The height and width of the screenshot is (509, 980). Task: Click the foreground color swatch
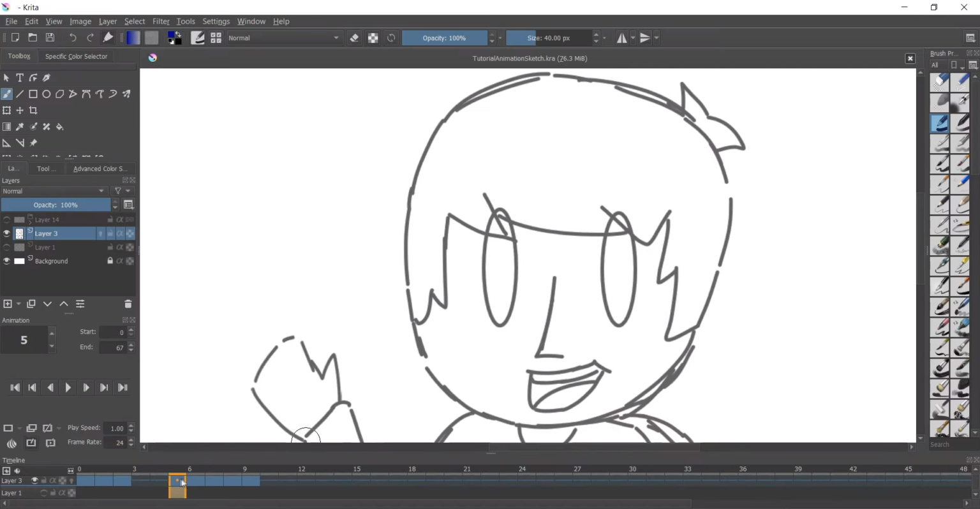click(172, 35)
